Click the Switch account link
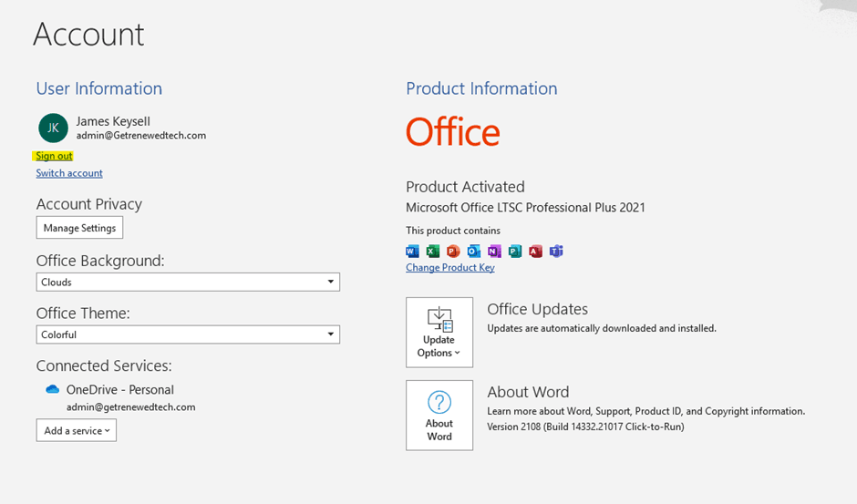The width and height of the screenshot is (857, 504). tap(69, 173)
